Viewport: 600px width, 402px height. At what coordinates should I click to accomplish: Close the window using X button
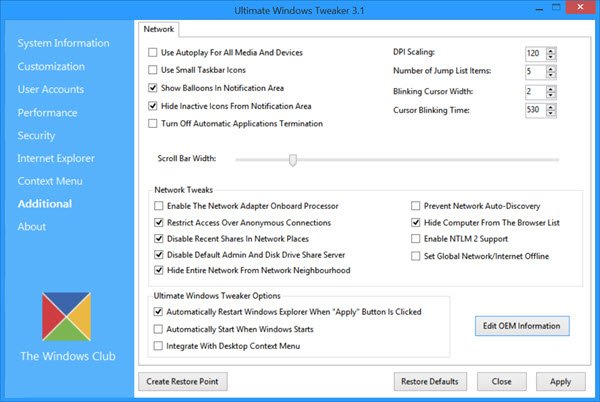pos(577,10)
